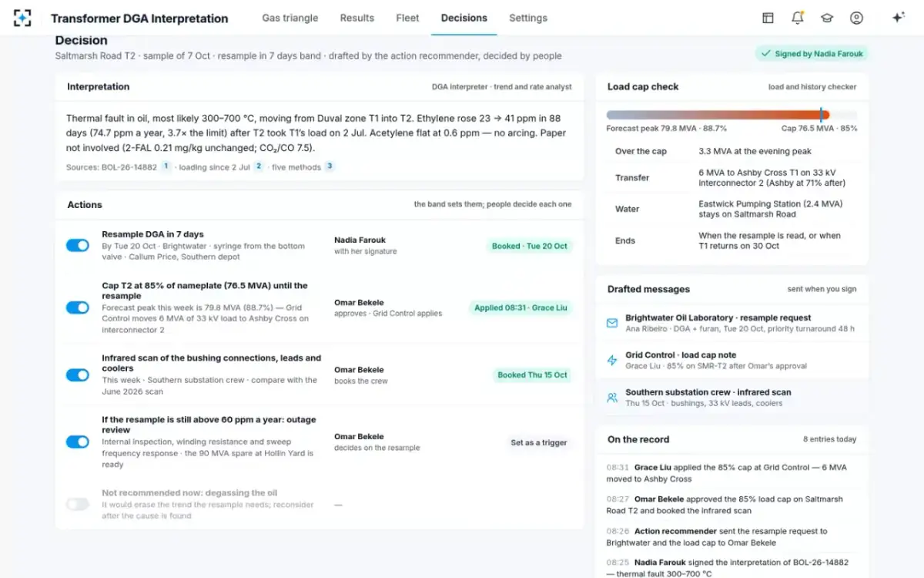This screenshot has height=578, width=924.
Task: Click the app logo icon
Action: [x=22, y=18]
